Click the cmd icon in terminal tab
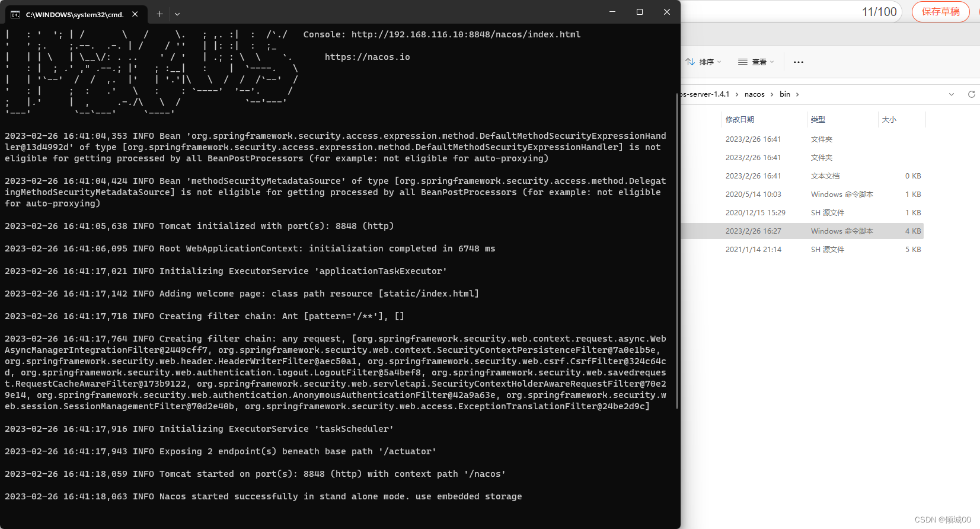 (15, 14)
